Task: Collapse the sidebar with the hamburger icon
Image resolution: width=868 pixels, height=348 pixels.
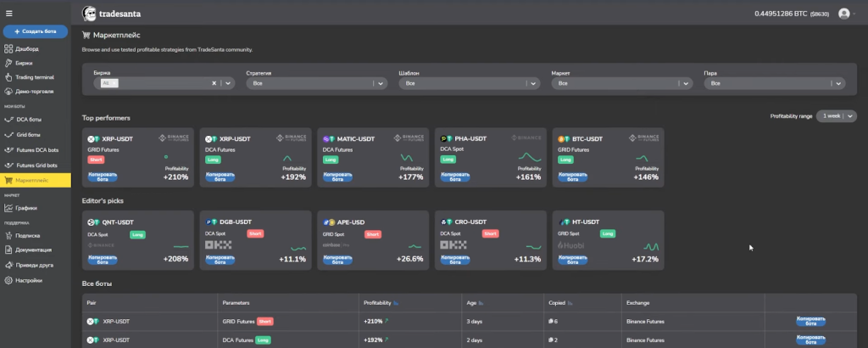Action: coord(9,14)
